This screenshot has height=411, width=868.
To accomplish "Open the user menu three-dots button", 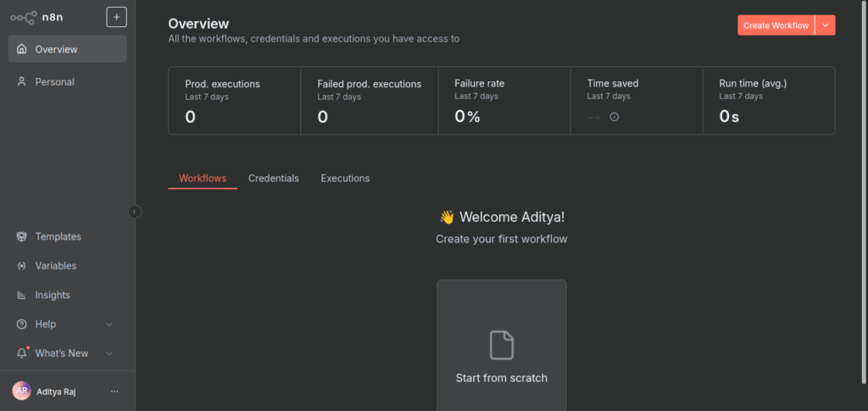I will [114, 392].
